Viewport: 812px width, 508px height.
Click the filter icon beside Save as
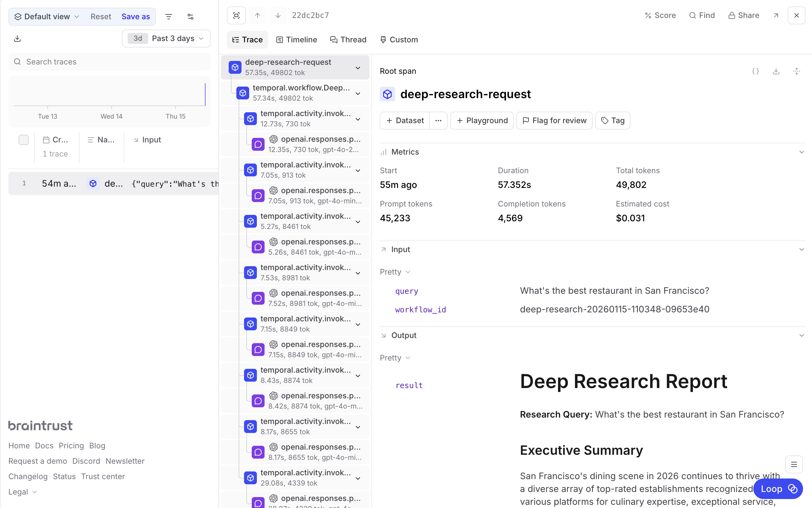[169, 16]
